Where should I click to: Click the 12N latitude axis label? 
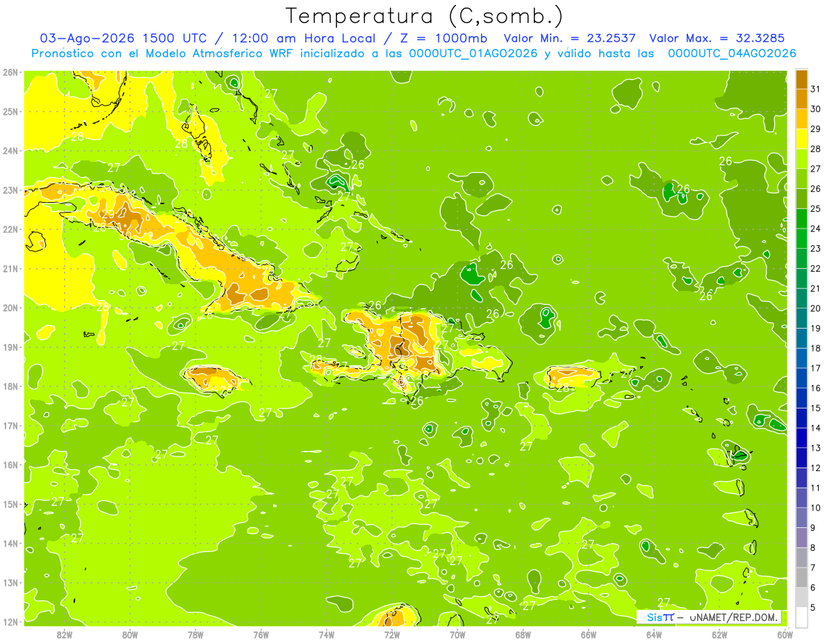pos(10,622)
